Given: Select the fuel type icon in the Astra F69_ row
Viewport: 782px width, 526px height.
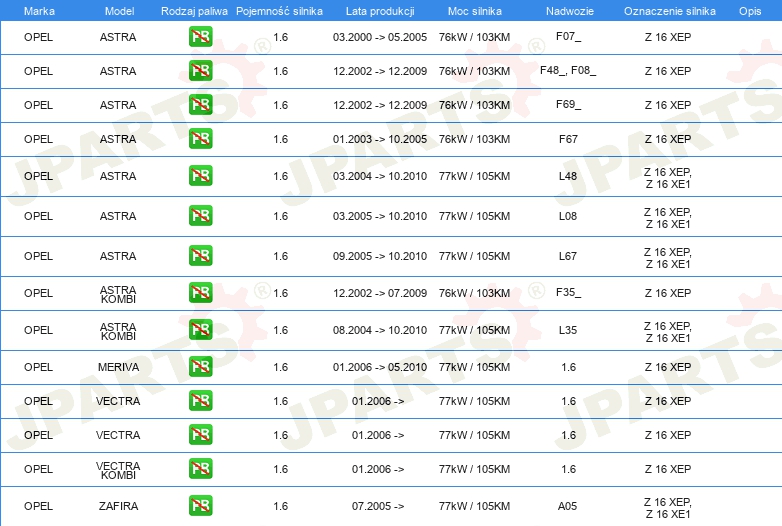Looking at the screenshot, I should [x=200, y=105].
